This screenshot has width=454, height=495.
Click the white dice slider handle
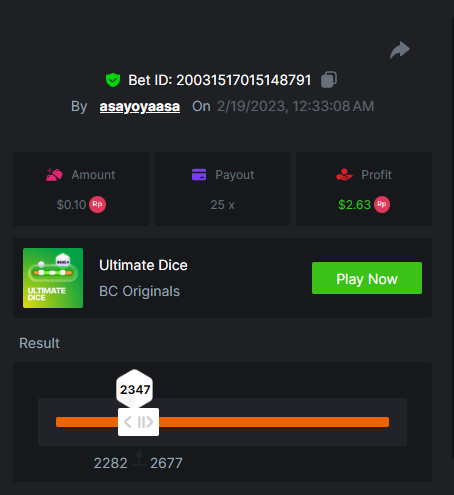tap(138, 422)
